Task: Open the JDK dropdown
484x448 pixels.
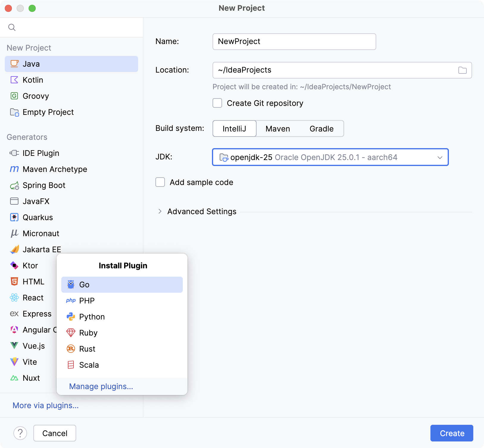Action: 330,157
